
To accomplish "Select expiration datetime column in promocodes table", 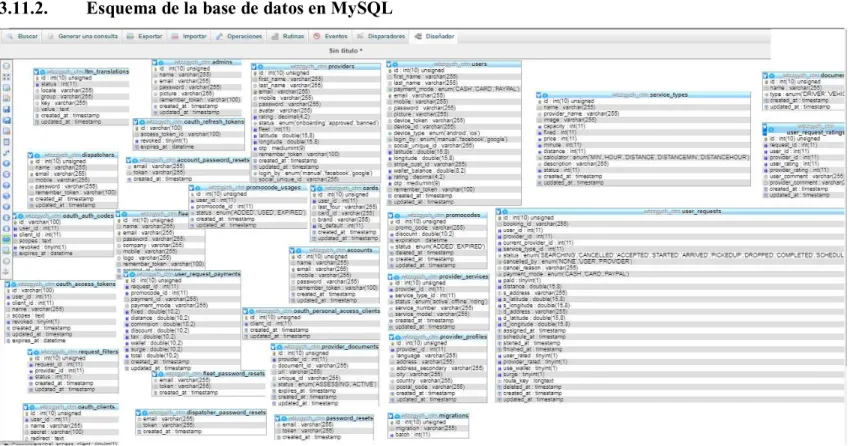I will [437, 240].
